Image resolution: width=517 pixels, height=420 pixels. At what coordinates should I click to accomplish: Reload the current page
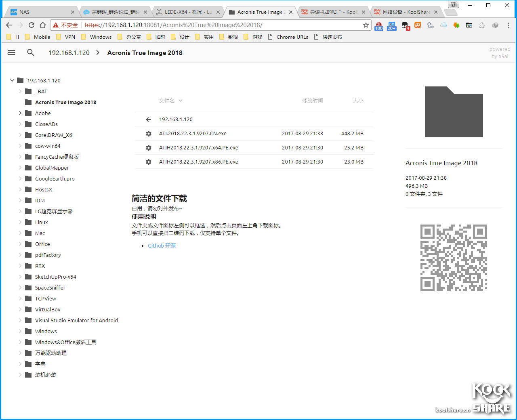pos(32,25)
